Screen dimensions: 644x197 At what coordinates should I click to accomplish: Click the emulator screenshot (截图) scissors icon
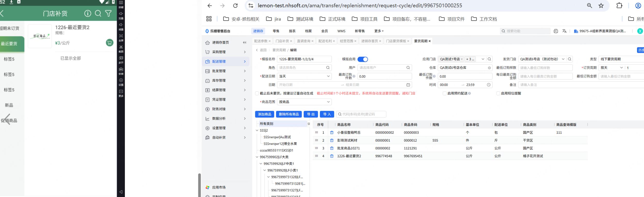tap(121, 47)
